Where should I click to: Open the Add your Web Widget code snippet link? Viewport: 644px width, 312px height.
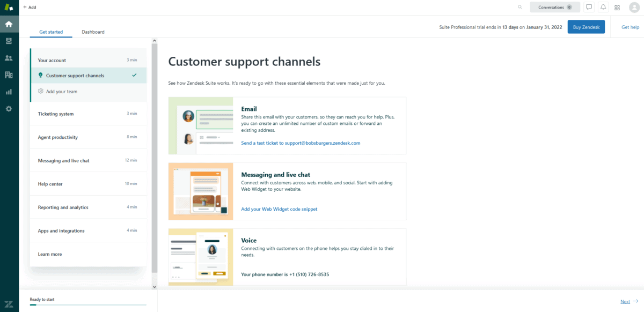pos(279,209)
